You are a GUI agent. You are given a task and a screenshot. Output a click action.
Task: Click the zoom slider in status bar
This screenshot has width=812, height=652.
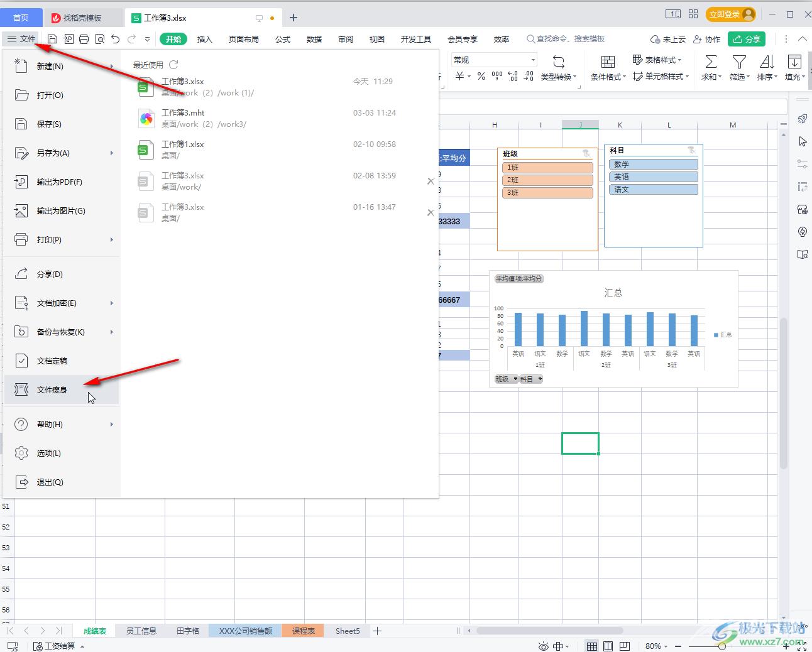[721, 646]
